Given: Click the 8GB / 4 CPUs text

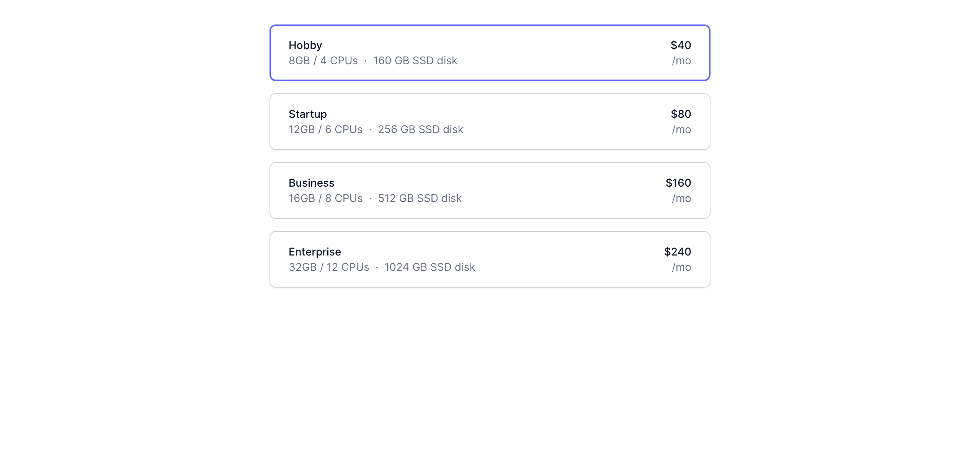Looking at the screenshot, I should [x=323, y=60].
